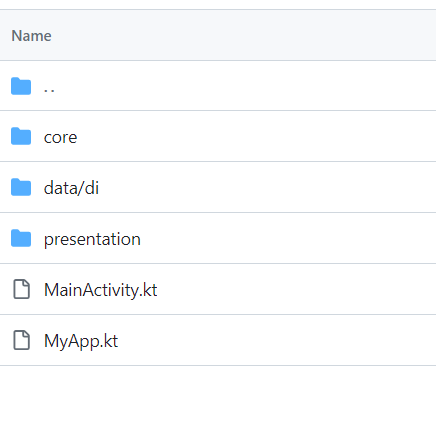Open the core folder link

click(x=60, y=137)
